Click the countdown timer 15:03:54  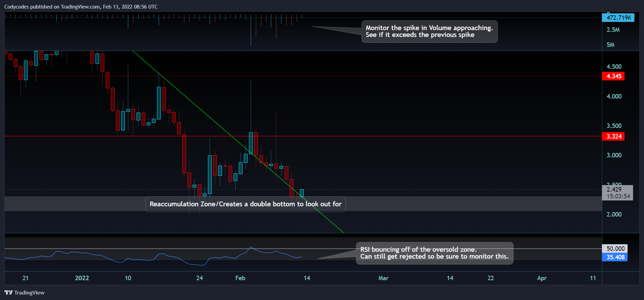pos(618,196)
